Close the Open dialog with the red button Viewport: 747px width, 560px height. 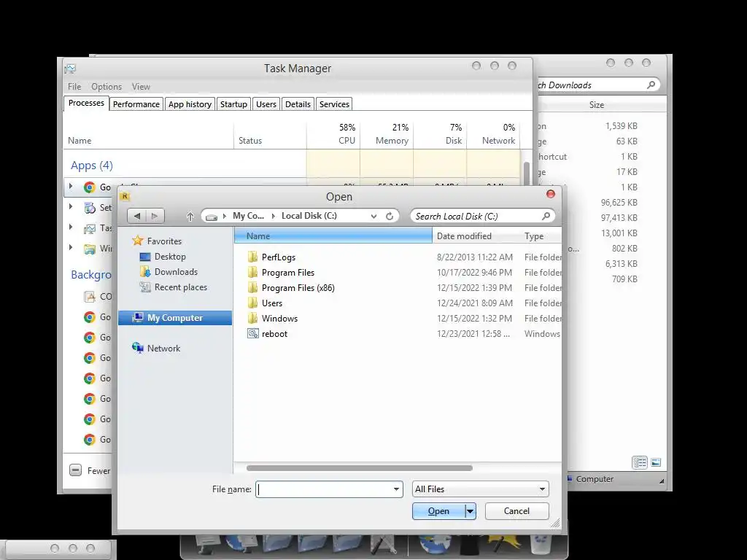click(x=550, y=194)
